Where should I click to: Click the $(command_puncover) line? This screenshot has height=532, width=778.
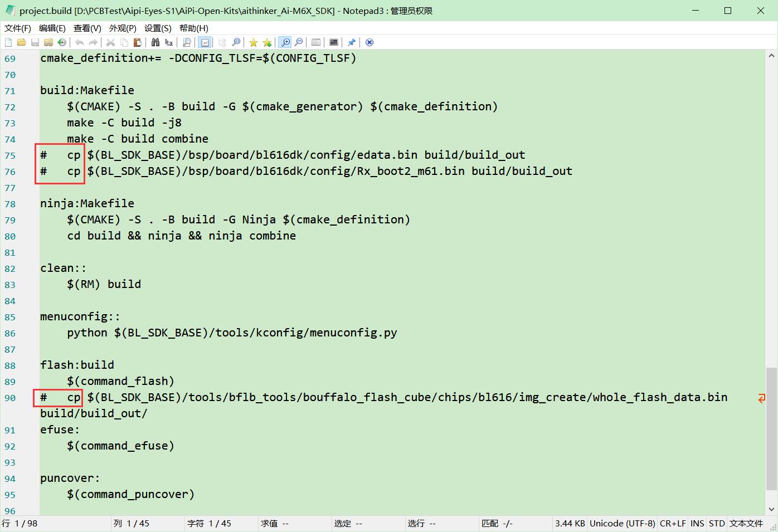tap(131, 494)
